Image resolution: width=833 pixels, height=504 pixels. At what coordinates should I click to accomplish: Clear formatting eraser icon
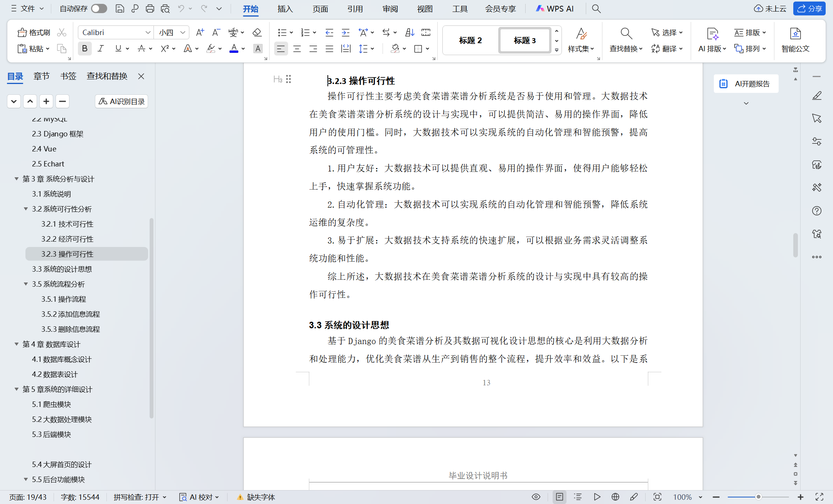(257, 32)
